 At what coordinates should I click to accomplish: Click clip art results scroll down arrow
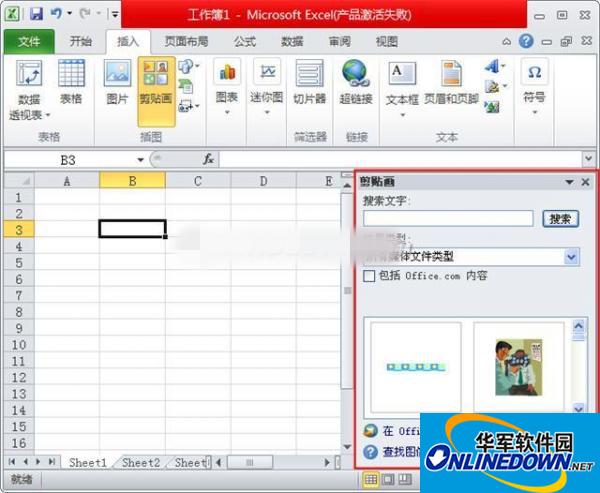(x=579, y=408)
